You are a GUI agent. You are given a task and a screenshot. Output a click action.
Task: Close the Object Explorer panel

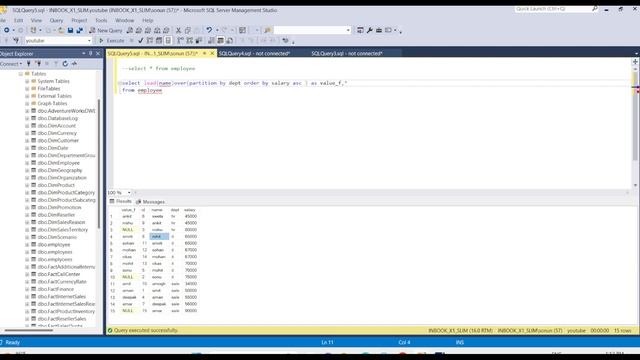[x=98, y=53]
